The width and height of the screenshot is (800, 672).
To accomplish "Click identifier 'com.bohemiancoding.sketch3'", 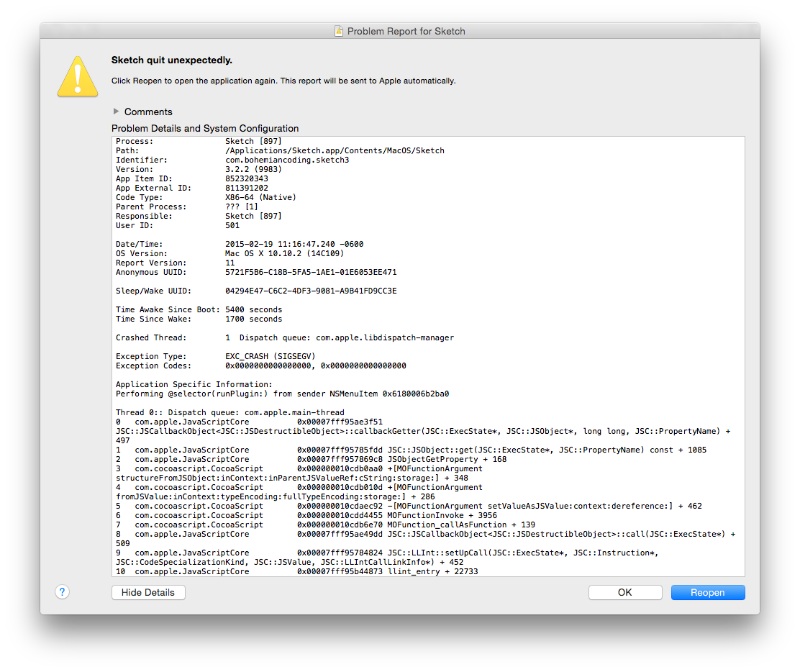I will click(x=287, y=160).
